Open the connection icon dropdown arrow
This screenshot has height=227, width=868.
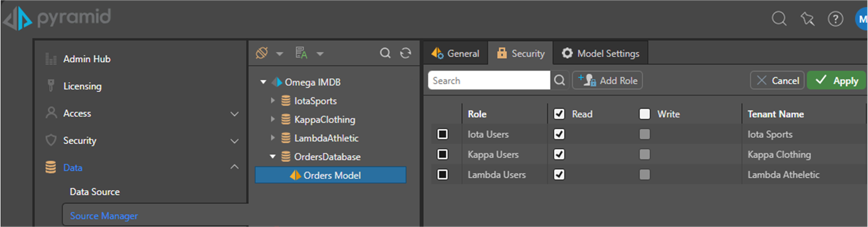click(x=279, y=54)
